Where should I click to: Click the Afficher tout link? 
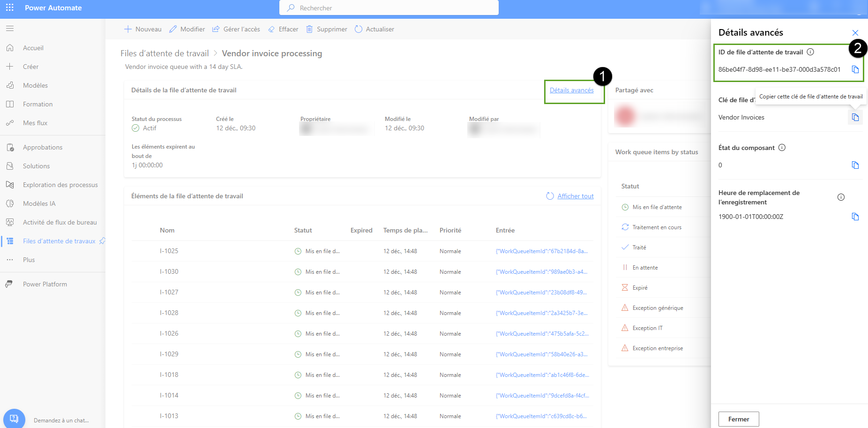[576, 196]
